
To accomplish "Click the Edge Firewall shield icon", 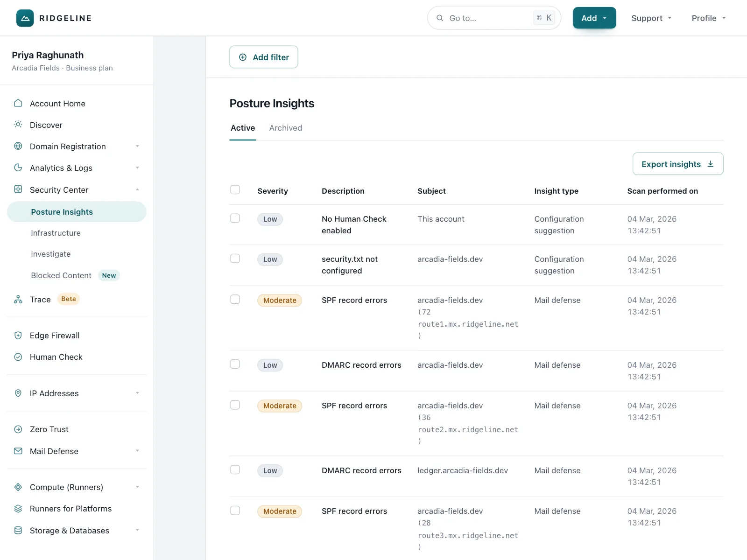I will pyautogui.click(x=18, y=336).
